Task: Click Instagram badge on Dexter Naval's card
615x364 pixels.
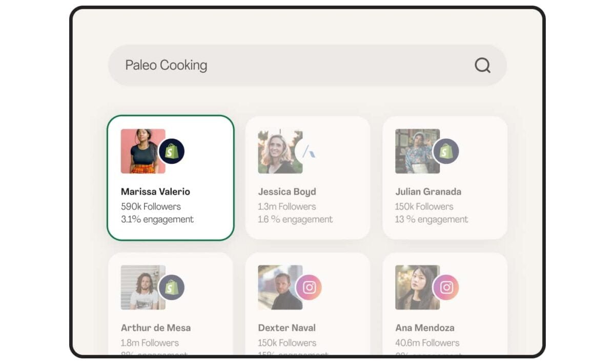Action: [x=309, y=287]
